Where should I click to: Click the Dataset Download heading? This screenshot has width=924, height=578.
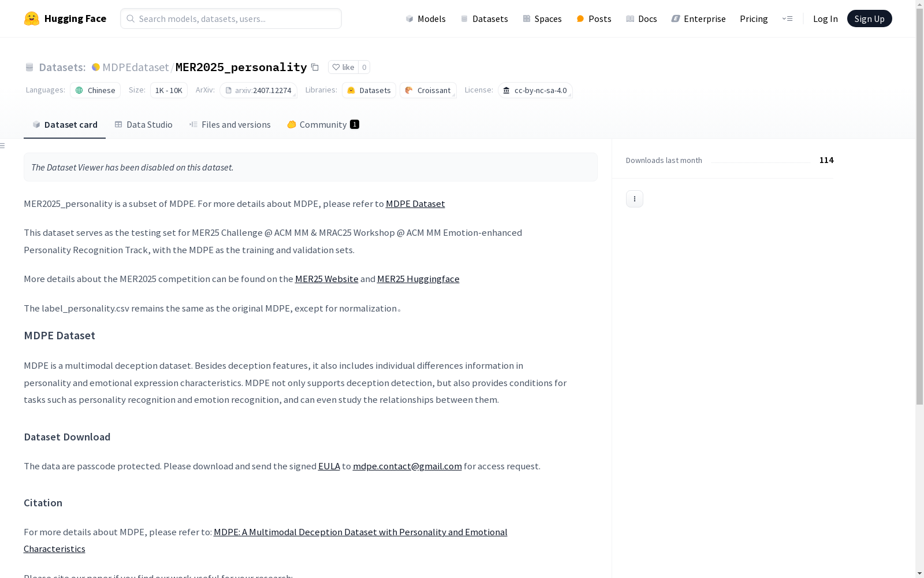click(67, 437)
